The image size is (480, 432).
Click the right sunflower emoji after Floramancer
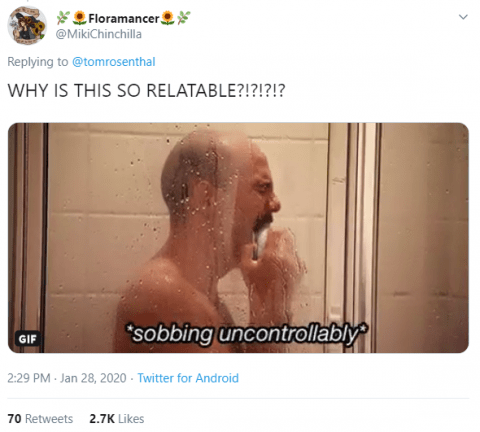167,18
